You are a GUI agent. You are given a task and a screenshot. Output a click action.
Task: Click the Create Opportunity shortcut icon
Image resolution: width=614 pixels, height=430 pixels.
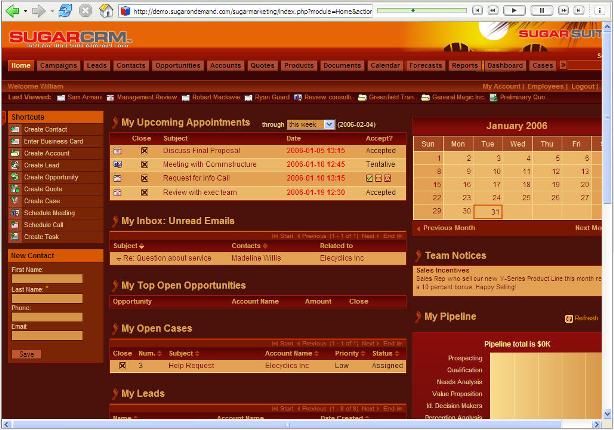[x=15, y=177]
